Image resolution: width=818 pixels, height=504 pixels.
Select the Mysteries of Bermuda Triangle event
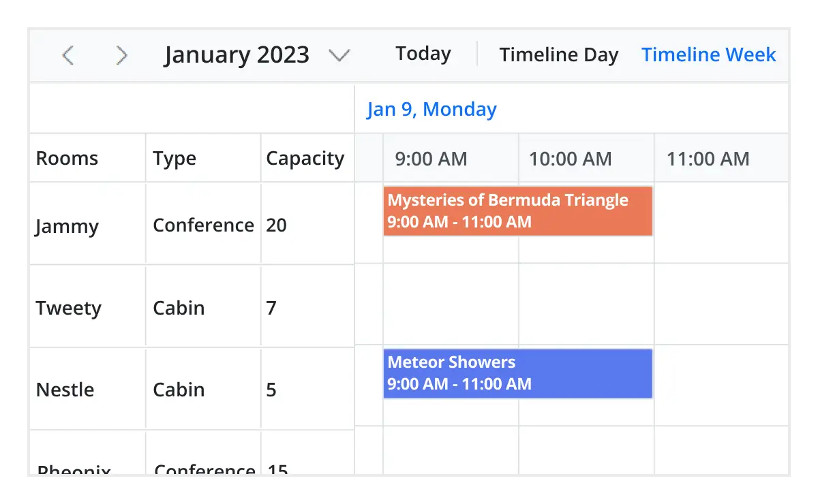(x=517, y=211)
